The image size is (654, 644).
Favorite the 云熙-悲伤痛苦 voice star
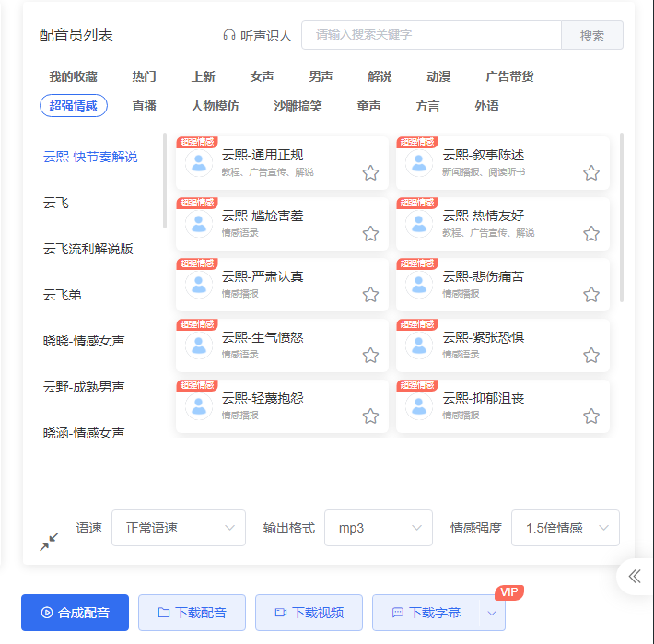(591, 295)
